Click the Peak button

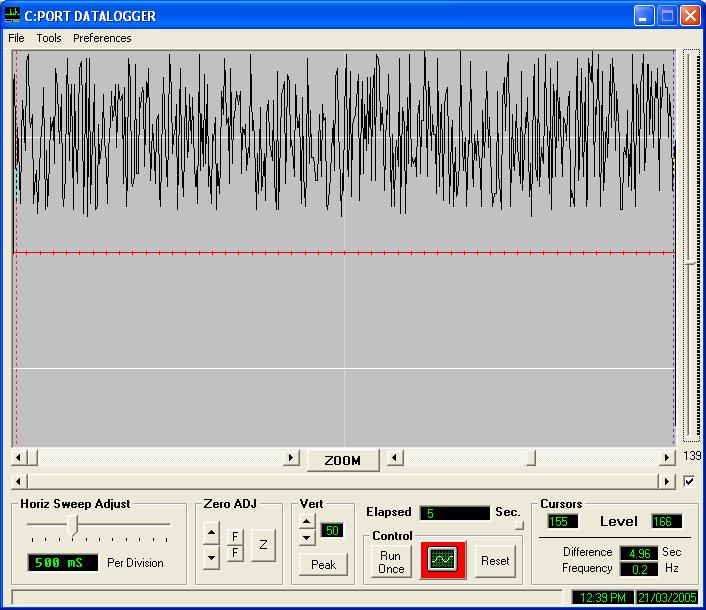(x=323, y=565)
